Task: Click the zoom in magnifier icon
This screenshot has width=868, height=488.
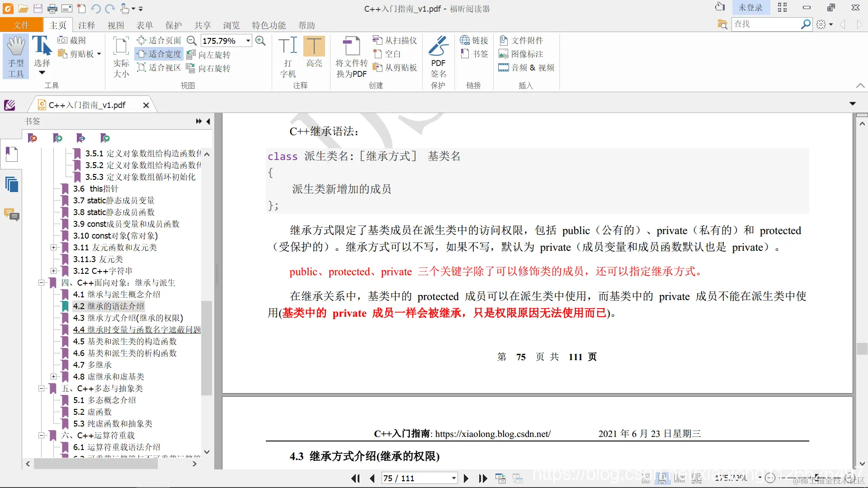Action: (x=260, y=41)
